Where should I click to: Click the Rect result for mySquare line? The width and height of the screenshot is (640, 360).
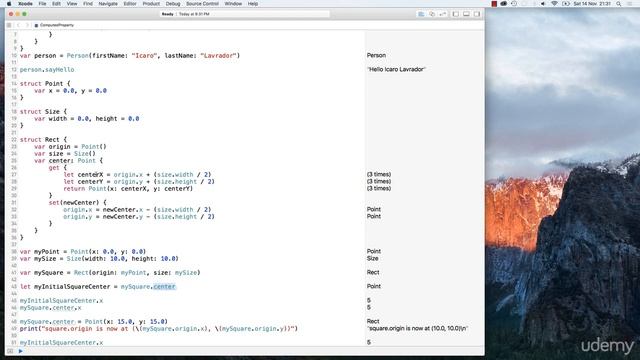click(373, 272)
